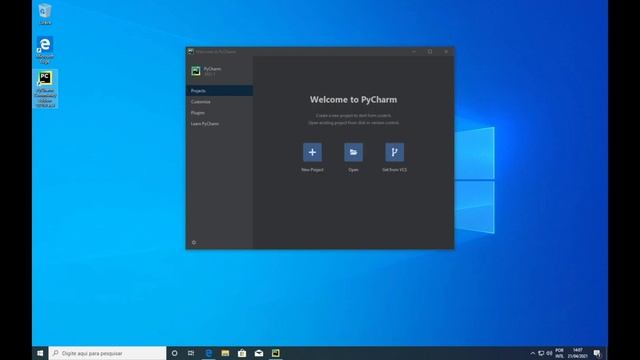Click the PyCharm logo in the sidebar header
640x360 pixels.
(196, 71)
